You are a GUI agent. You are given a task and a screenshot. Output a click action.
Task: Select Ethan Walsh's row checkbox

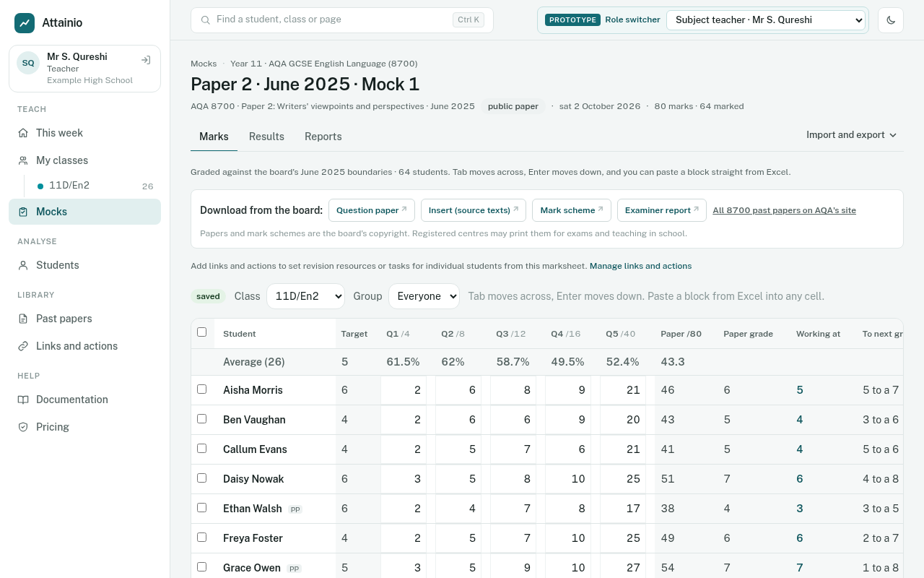(202, 508)
